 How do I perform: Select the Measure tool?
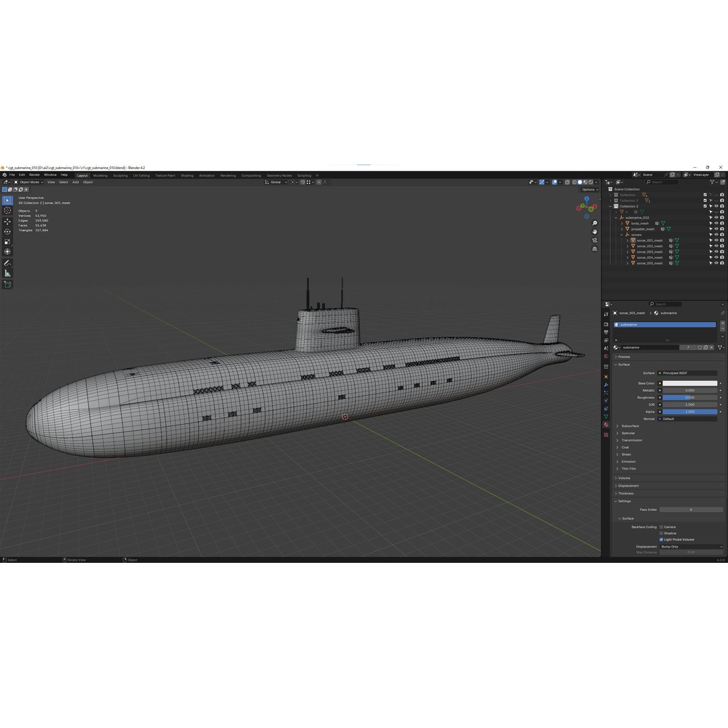(x=7, y=273)
